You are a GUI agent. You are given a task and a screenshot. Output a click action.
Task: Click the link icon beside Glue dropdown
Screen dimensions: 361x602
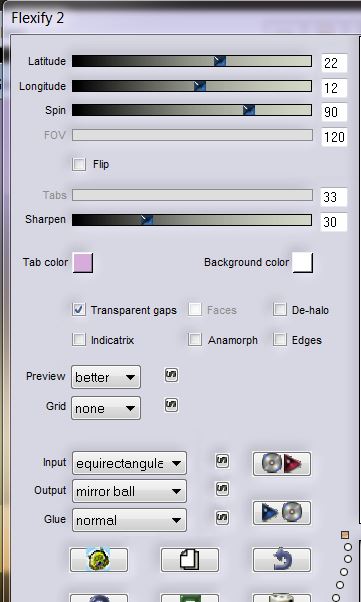[222, 518]
